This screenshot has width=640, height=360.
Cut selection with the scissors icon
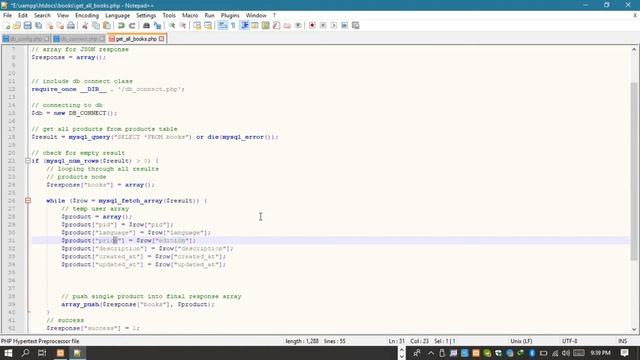(85, 25)
